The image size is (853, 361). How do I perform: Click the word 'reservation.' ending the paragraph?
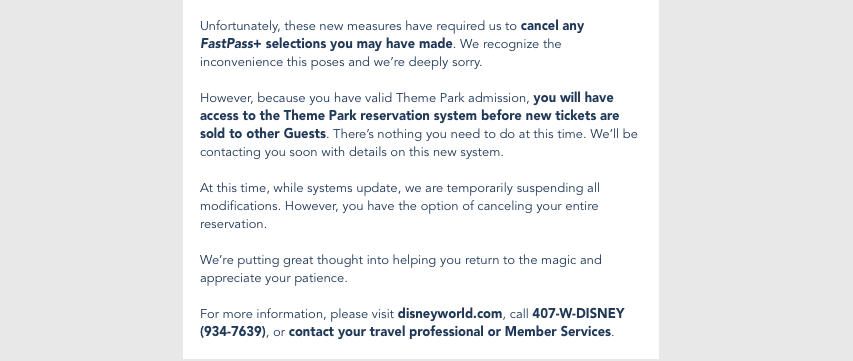tap(233, 224)
